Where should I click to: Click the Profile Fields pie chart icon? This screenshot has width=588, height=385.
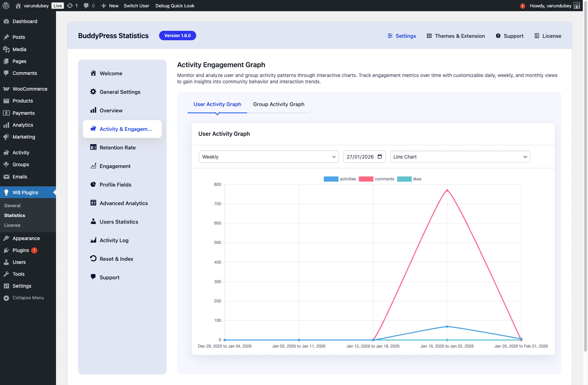(93, 184)
